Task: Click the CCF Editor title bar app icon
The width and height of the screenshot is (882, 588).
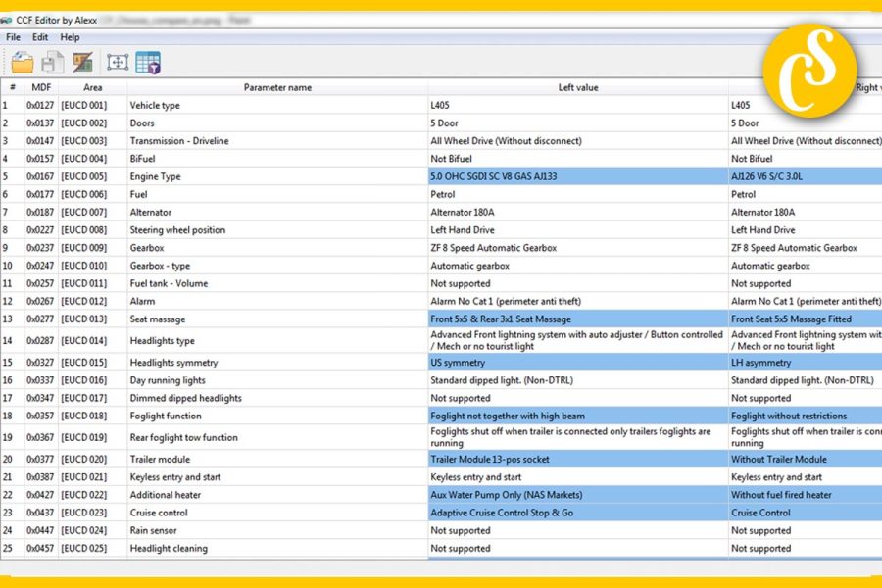Action: click(x=9, y=20)
